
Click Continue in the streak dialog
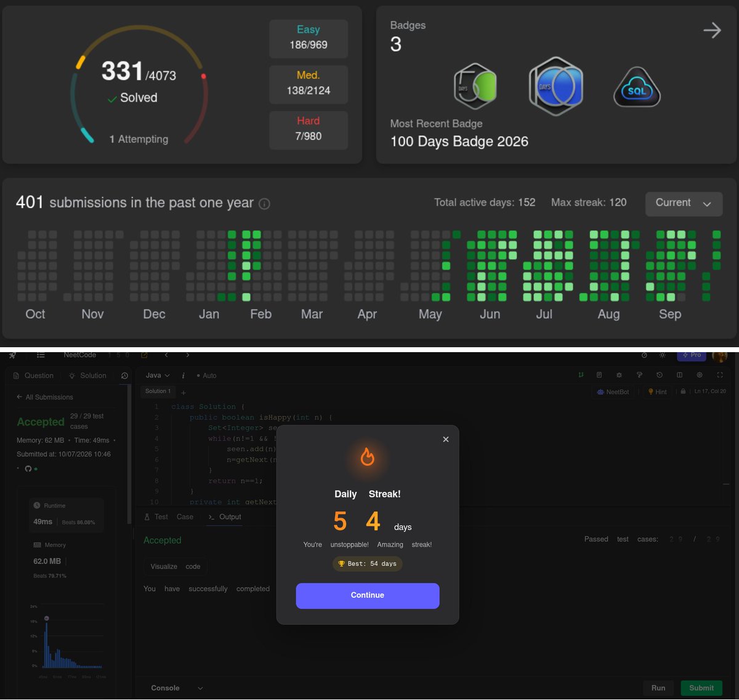368,596
